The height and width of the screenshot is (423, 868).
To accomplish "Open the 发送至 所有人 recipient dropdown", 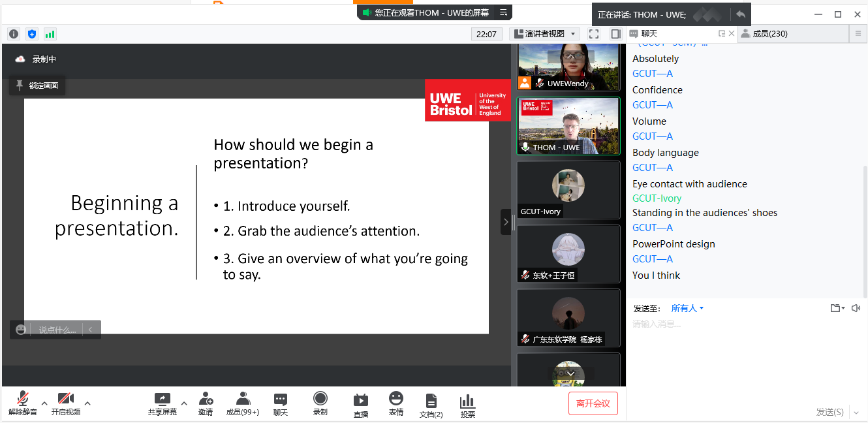I will coord(687,308).
